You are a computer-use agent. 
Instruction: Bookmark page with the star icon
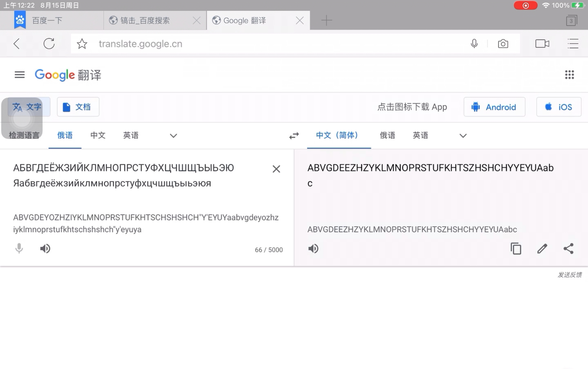pyautogui.click(x=82, y=44)
